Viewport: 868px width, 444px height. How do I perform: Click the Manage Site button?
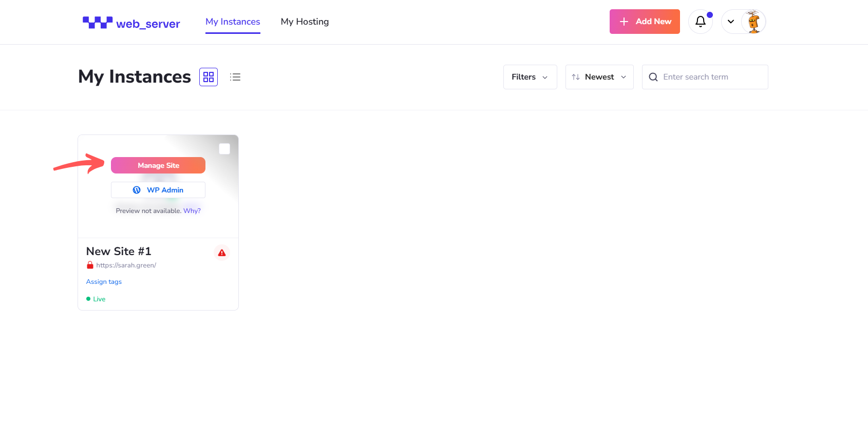(158, 165)
